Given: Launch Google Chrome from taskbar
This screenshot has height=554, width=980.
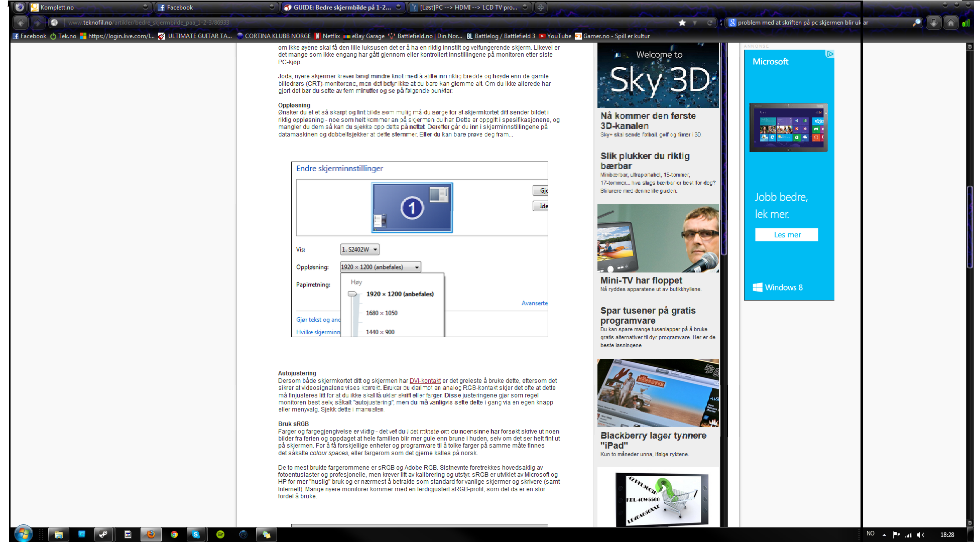Looking at the screenshot, I should coord(174,534).
